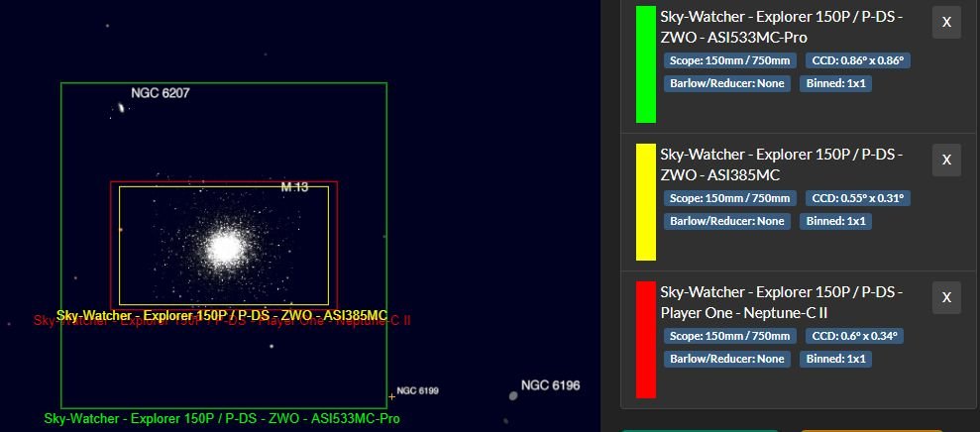Remove the ASI533MC-Pro equipment entry with X
The width and height of the screenshot is (980, 432).
tap(946, 22)
